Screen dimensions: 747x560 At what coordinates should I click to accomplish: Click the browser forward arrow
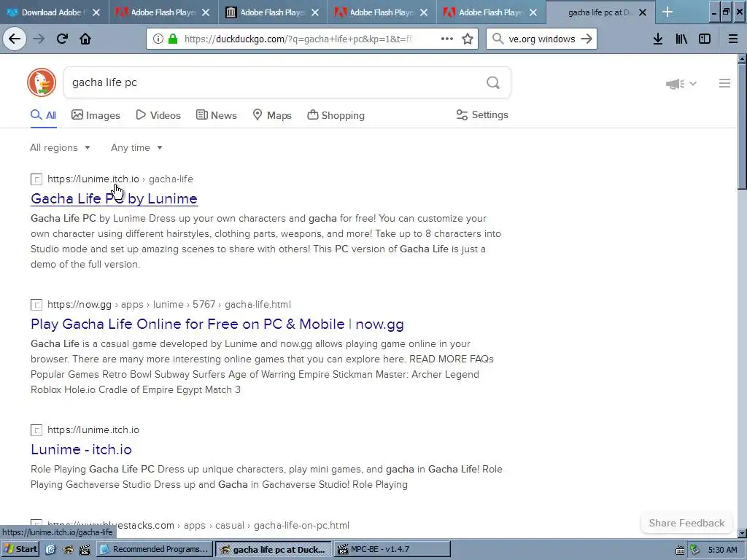[39, 39]
